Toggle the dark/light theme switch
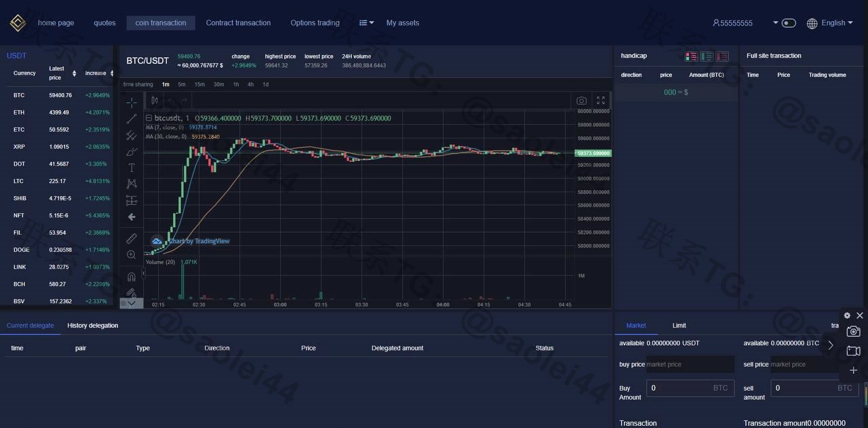 (789, 23)
